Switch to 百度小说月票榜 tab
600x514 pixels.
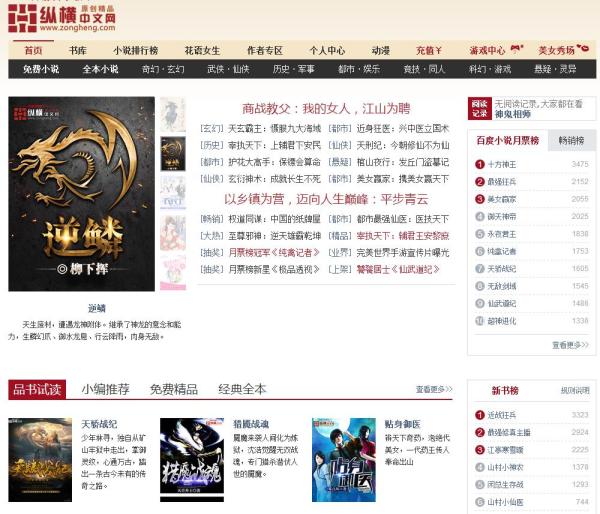(x=507, y=140)
